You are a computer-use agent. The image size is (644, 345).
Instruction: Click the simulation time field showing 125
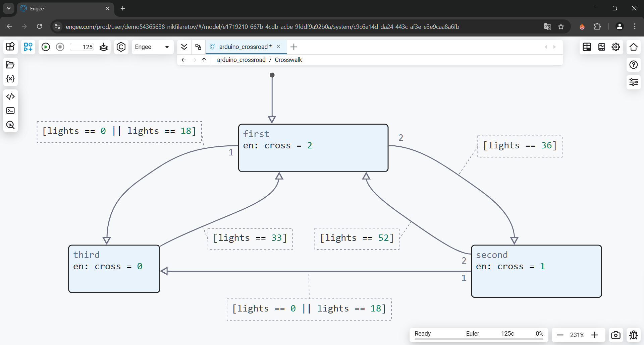point(82,47)
